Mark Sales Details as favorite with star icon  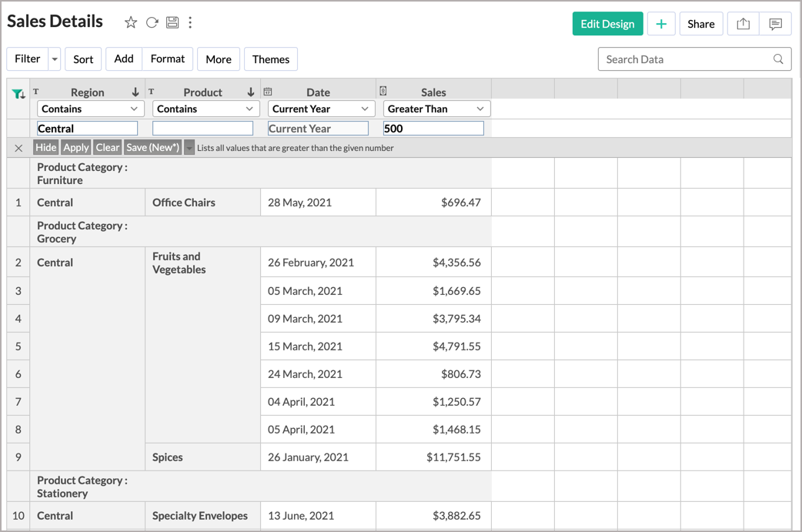(130, 22)
